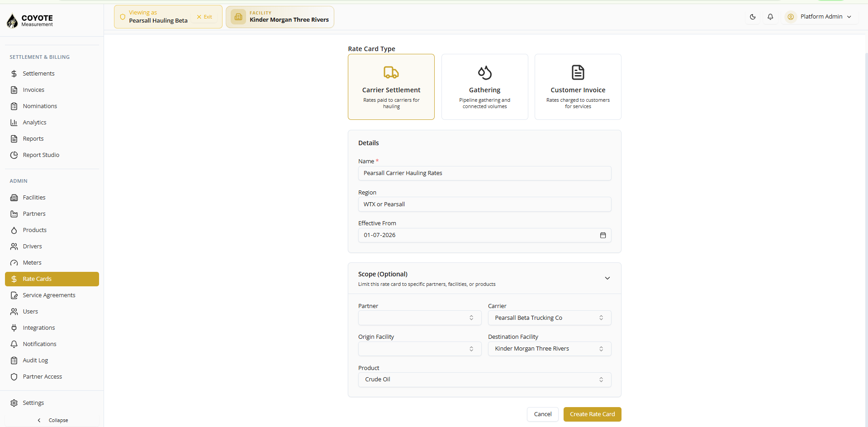The width and height of the screenshot is (868, 427).
Task: Open the Carrier dropdown showing Pearsall Beta Trucking
Action: coord(550,318)
